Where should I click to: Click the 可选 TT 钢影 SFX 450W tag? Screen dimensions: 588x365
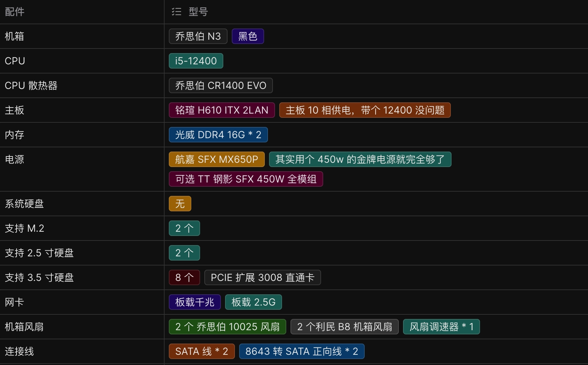(246, 179)
